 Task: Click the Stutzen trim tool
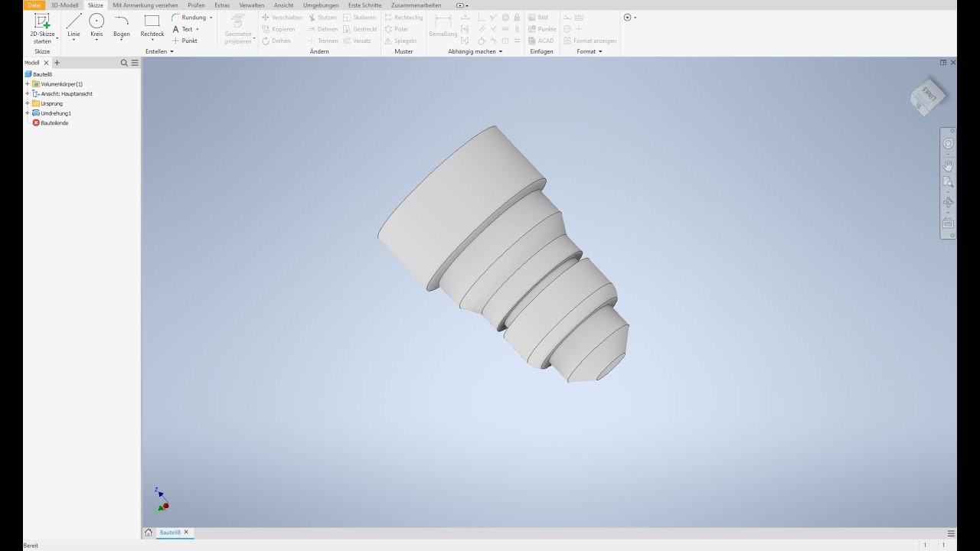pos(322,18)
